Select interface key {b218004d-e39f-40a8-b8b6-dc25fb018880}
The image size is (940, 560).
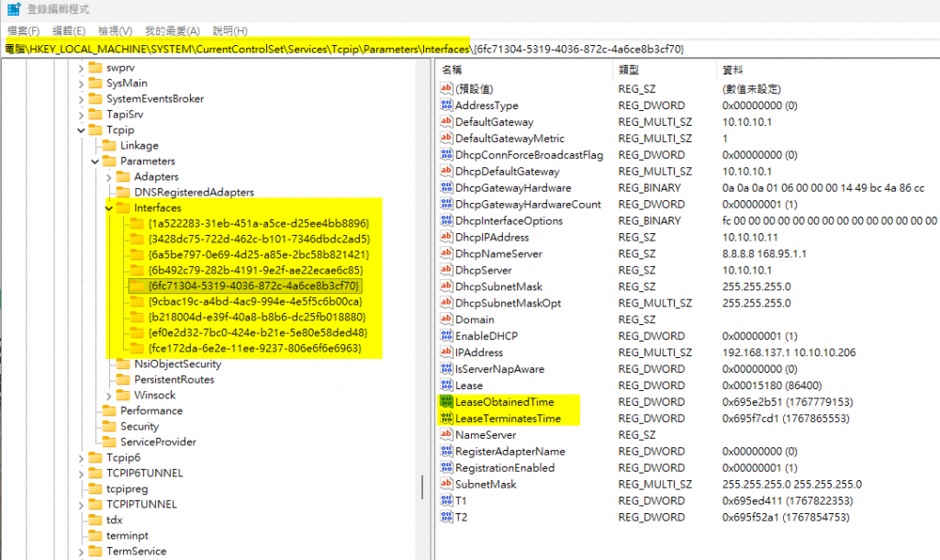257,317
